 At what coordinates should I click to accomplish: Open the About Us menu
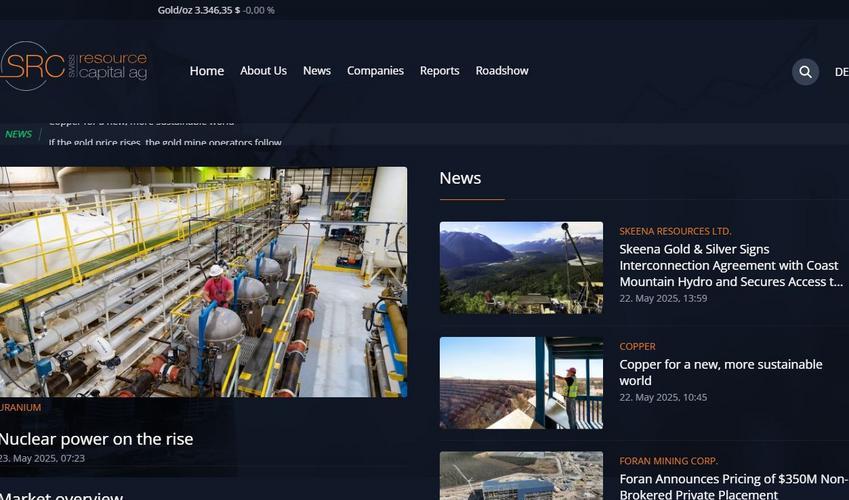click(263, 71)
